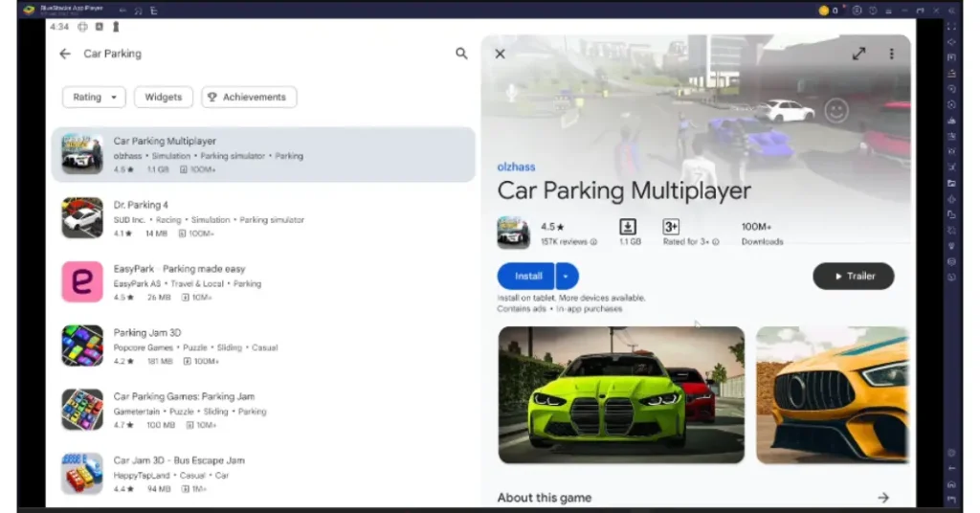Go back from Car Parking search results
Image resolution: width=980 pixels, height=513 pixels.
tap(65, 54)
